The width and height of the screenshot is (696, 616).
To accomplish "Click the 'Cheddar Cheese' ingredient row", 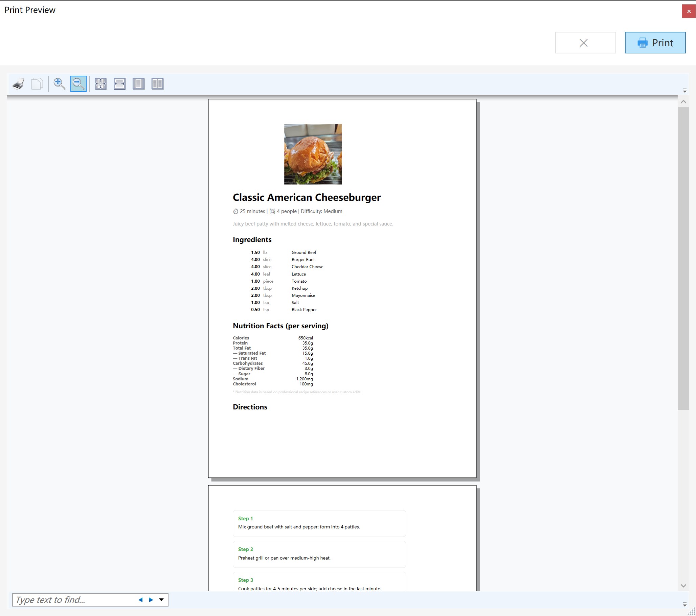I will (287, 267).
